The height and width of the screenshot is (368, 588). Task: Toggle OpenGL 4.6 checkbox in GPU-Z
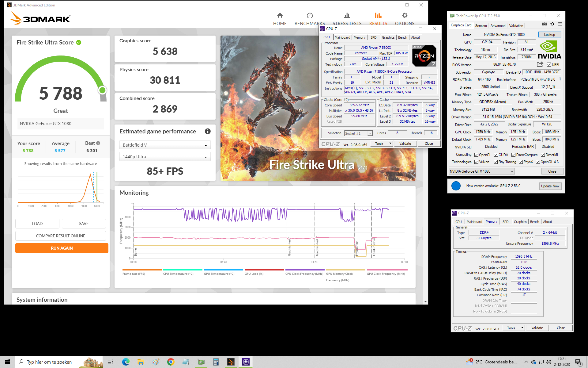click(538, 162)
